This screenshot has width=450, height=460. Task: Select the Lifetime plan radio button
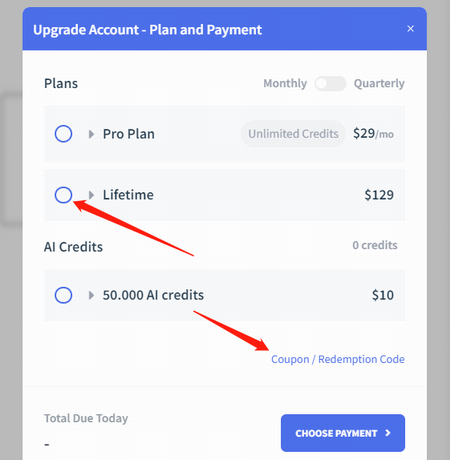click(63, 195)
